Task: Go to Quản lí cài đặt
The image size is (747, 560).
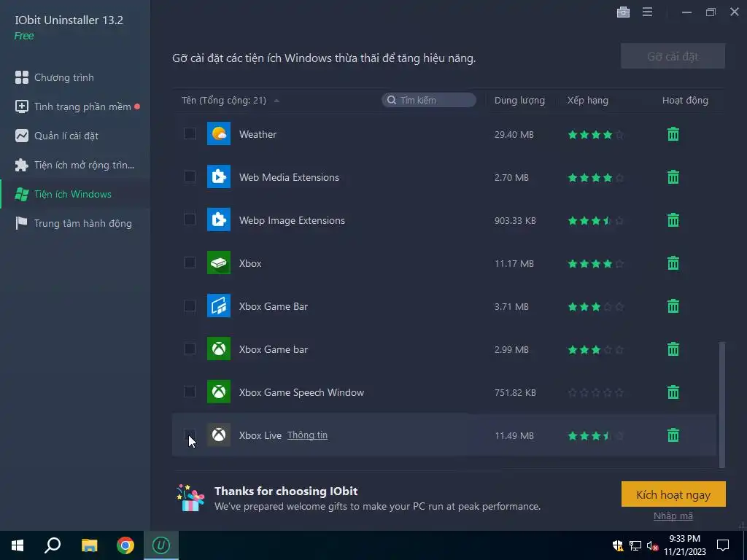Action: pyautogui.click(x=75, y=136)
